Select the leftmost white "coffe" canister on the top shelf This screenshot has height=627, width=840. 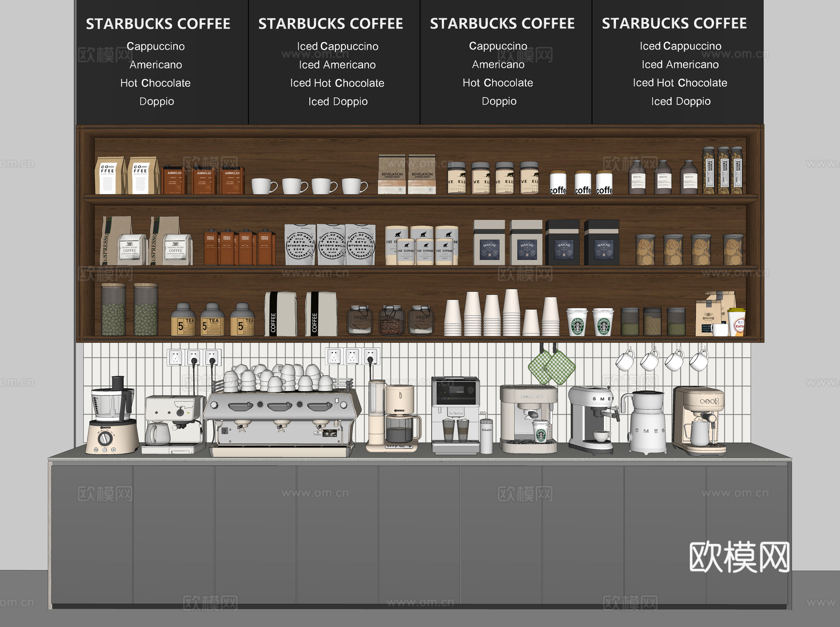[558, 182]
